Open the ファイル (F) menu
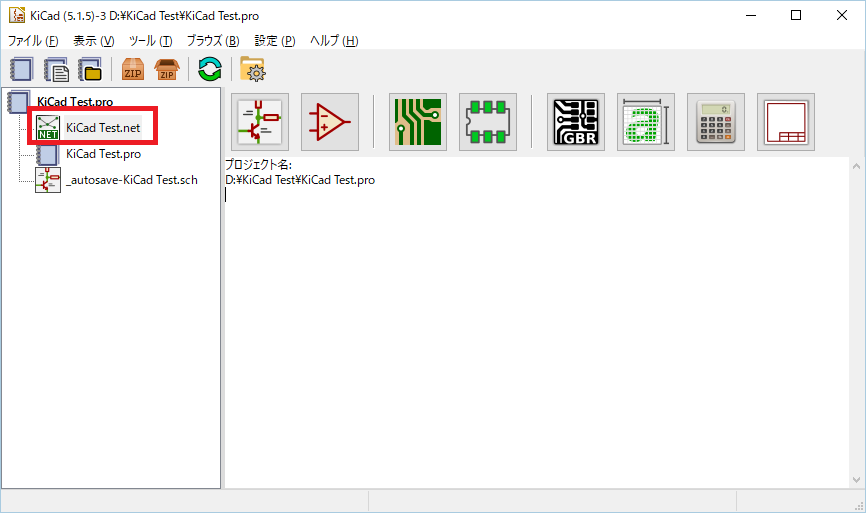866x513 pixels. click(33, 41)
